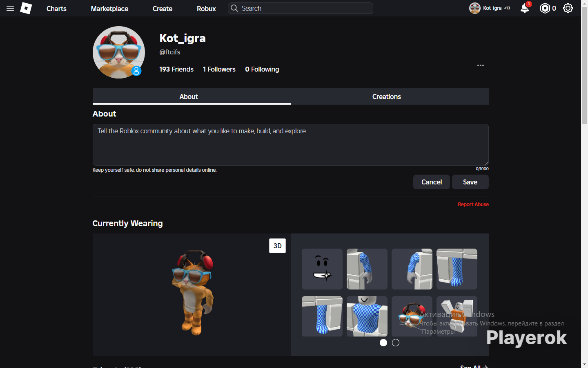This screenshot has height=368, width=588.
Task: Click the Kot_igra display name heading
Action: [x=183, y=38]
